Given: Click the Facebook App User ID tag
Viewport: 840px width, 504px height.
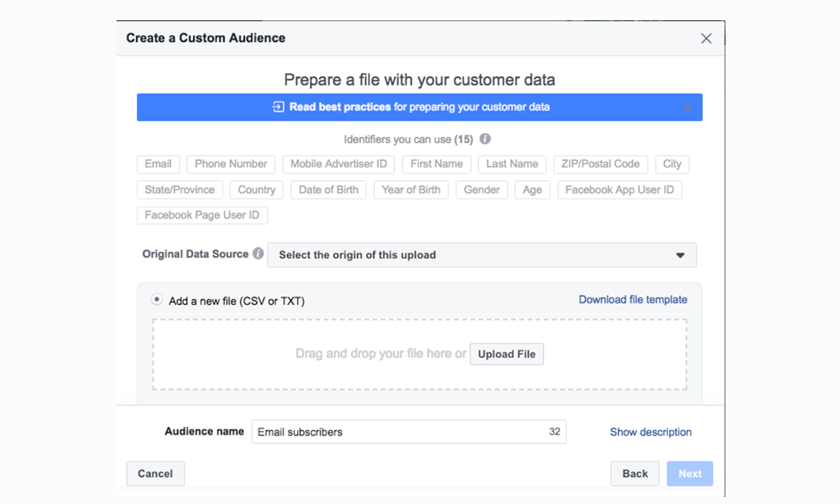Looking at the screenshot, I should click(x=619, y=190).
